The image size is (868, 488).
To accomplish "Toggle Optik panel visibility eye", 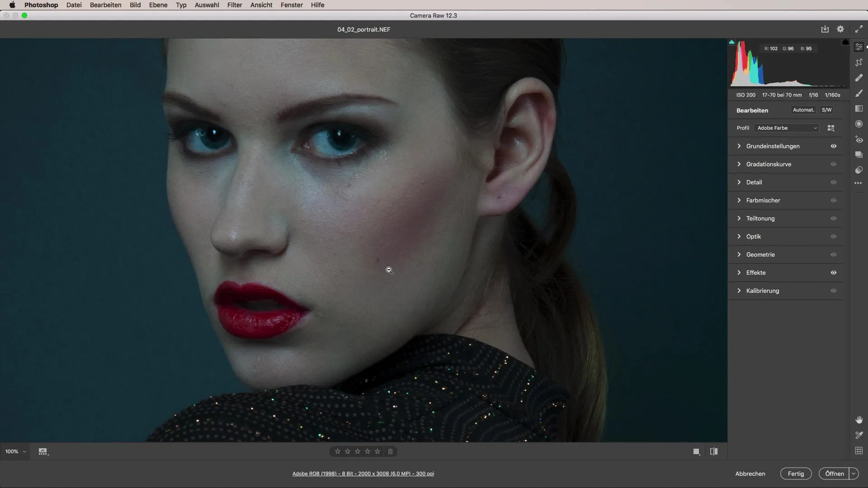I will (x=834, y=236).
